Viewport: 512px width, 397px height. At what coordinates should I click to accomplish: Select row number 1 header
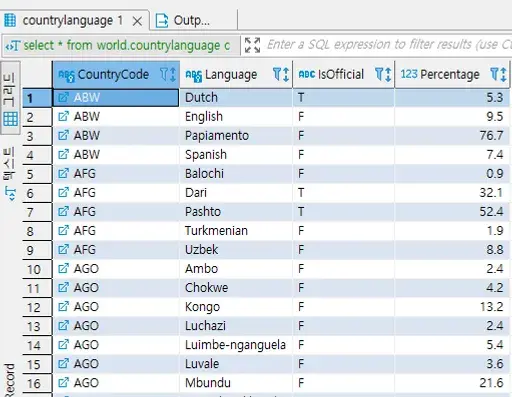(37, 98)
